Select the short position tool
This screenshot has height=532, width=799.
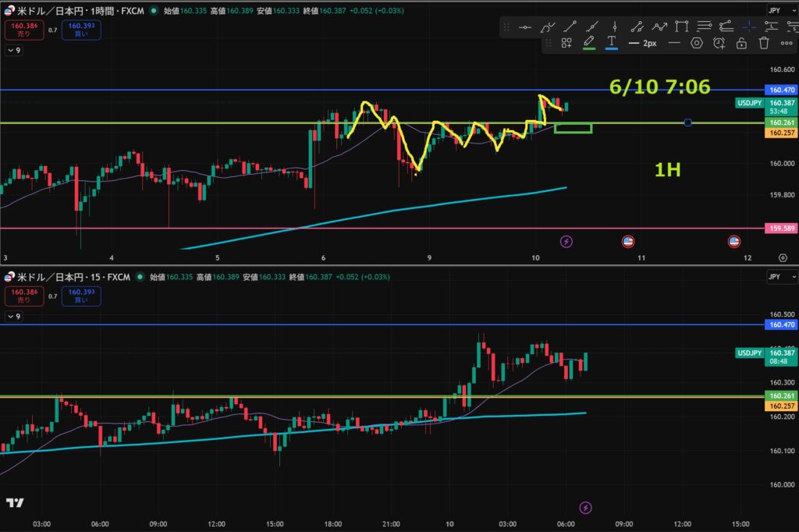[793, 27]
